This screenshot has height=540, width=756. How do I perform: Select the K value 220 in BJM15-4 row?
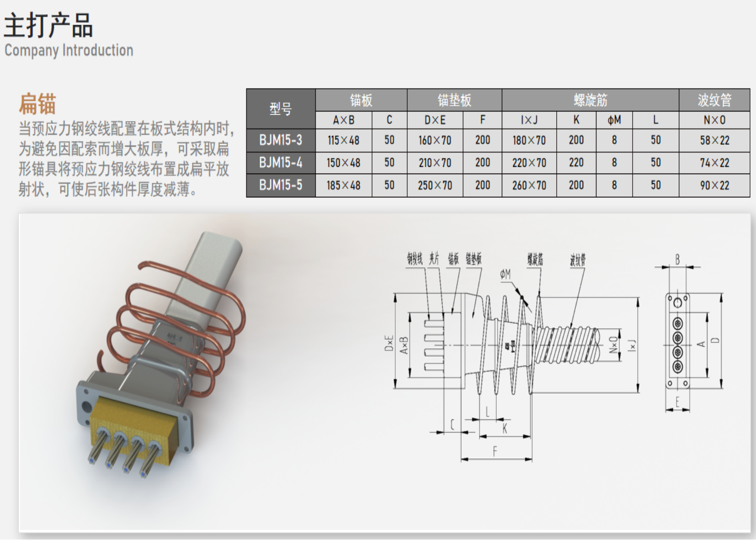point(576,163)
